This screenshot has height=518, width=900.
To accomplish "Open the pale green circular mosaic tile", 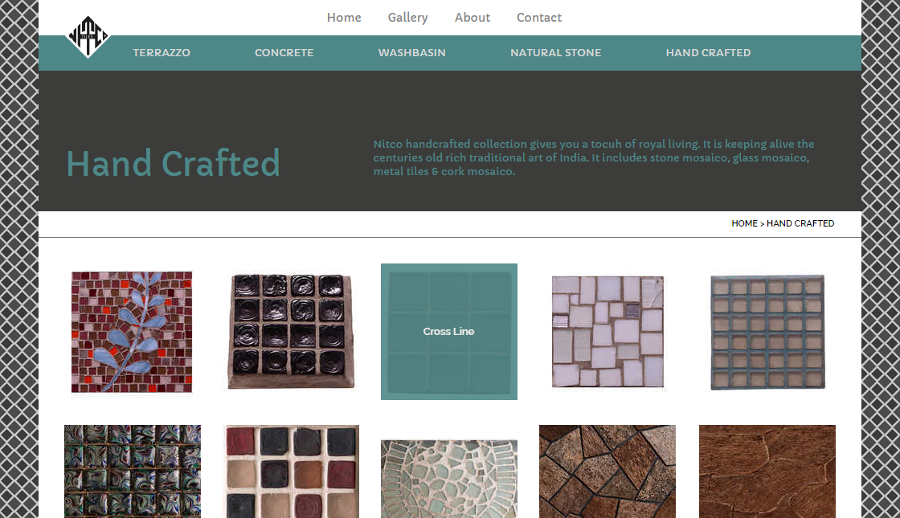I will tap(449, 479).
